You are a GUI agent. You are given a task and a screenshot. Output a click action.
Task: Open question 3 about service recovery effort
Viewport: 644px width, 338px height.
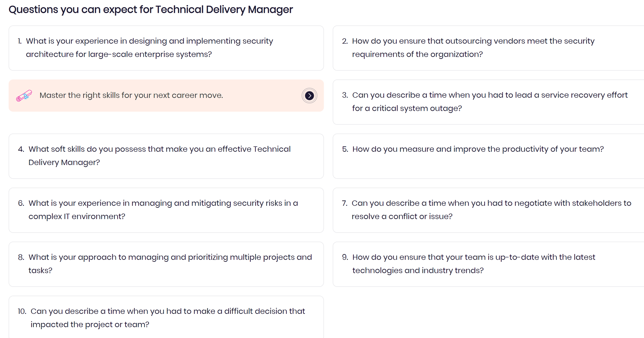pos(488,102)
